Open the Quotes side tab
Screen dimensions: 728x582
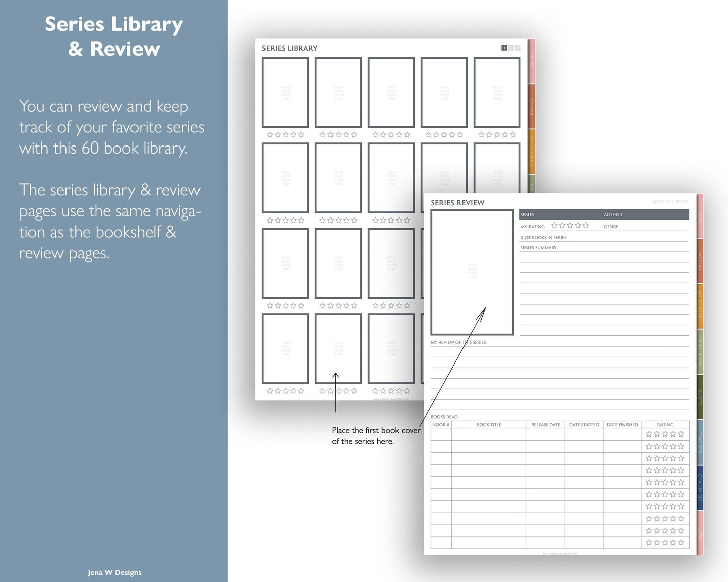click(700, 397)
